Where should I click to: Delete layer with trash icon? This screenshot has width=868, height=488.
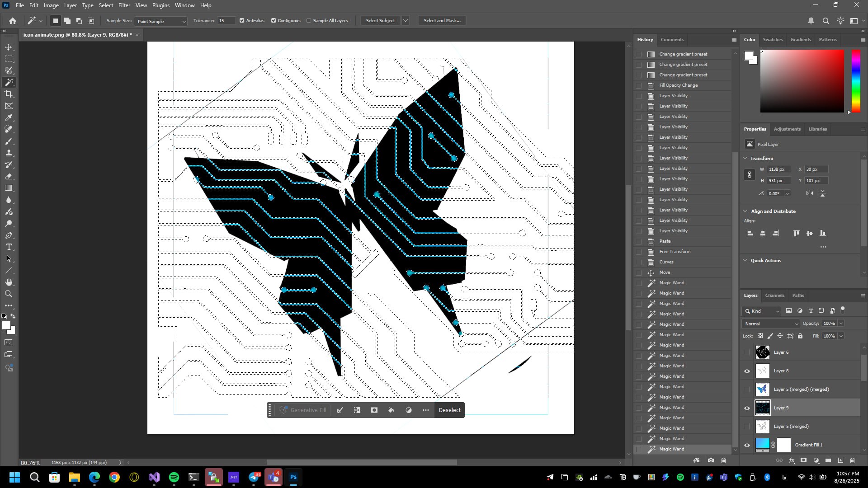[852, 460]
